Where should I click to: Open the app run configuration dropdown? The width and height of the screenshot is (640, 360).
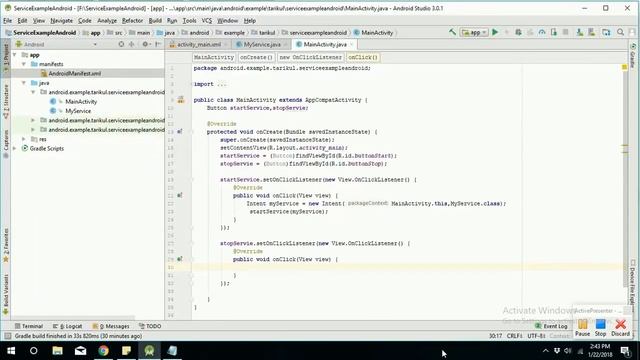pyautogui.click(x=475, y=32)
